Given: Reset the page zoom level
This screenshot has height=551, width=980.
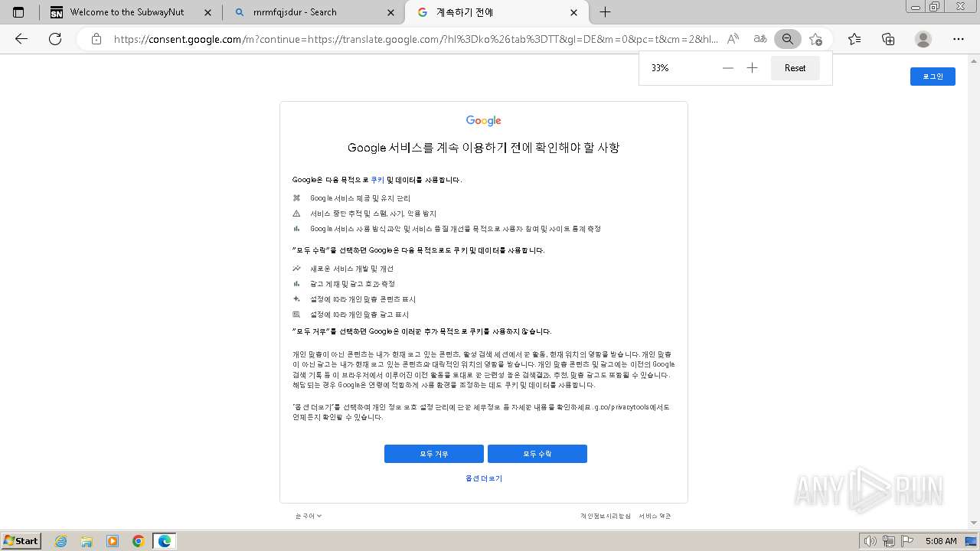Looking at the screenshot, I should 795,68.
